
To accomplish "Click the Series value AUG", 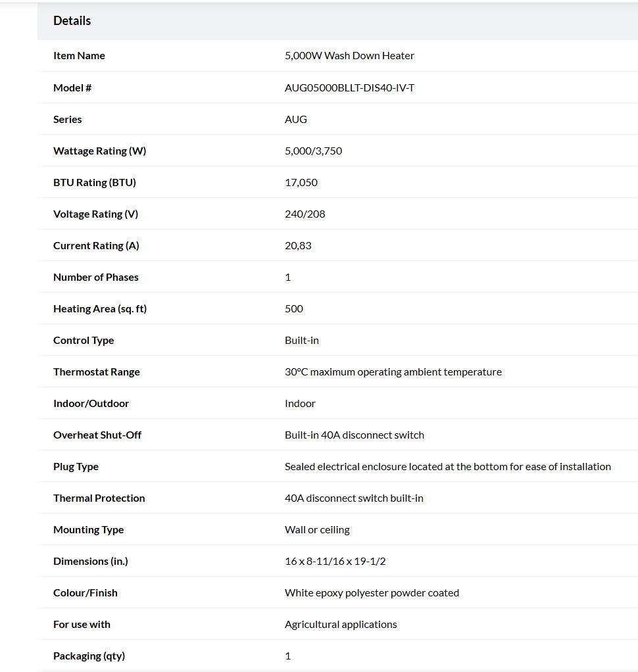I will coord(296,119).
